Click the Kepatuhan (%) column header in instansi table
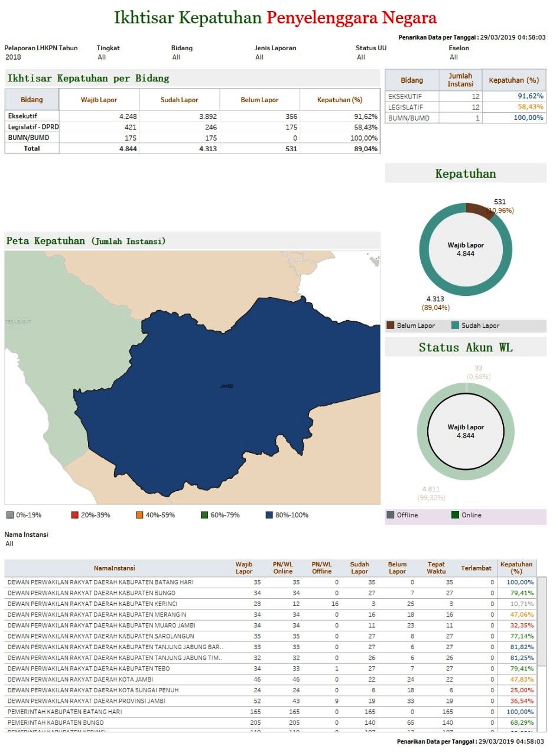553x756 pixels. pyautogui.click(x=516, y=568)
